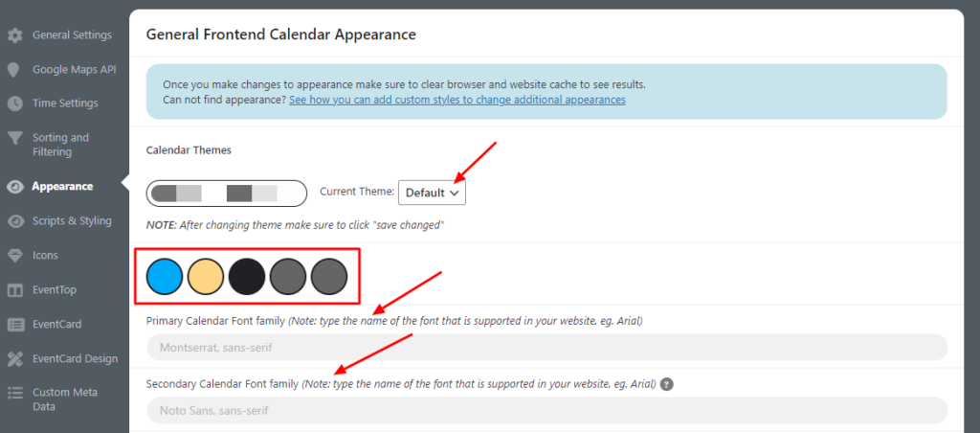This screenshot has width=980, height=433.
Task: Click the General Settings gear icon
Action: (x=15, y=35)
